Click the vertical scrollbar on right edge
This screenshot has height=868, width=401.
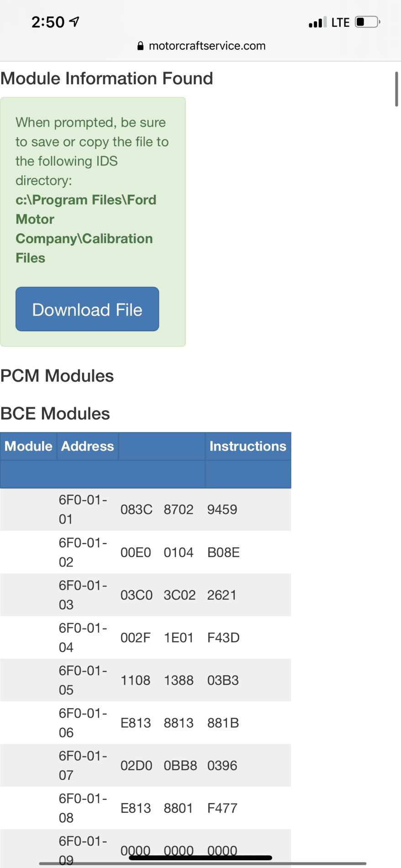pyautogui.click(x=396, y=89)
